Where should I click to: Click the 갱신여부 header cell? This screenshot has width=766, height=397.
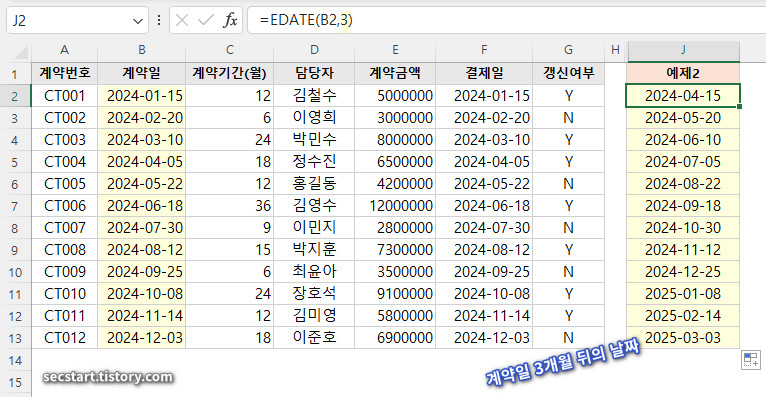click(x=568, y=73)
